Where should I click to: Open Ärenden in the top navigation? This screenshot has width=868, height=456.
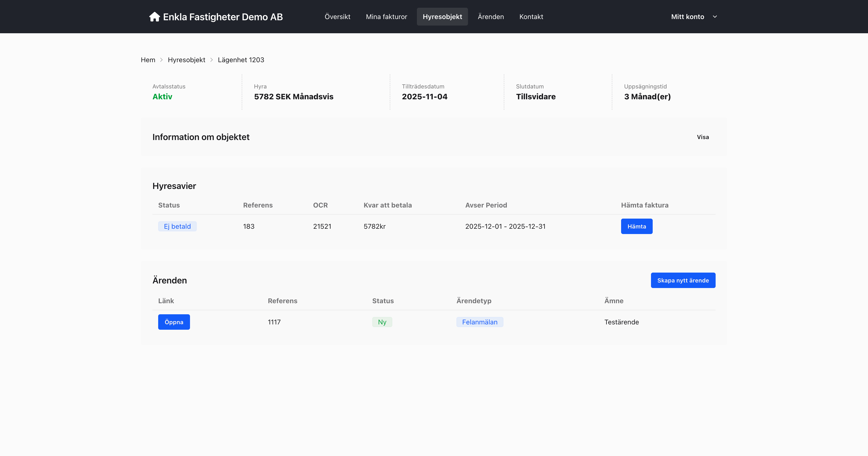click(x=491, y=16)
